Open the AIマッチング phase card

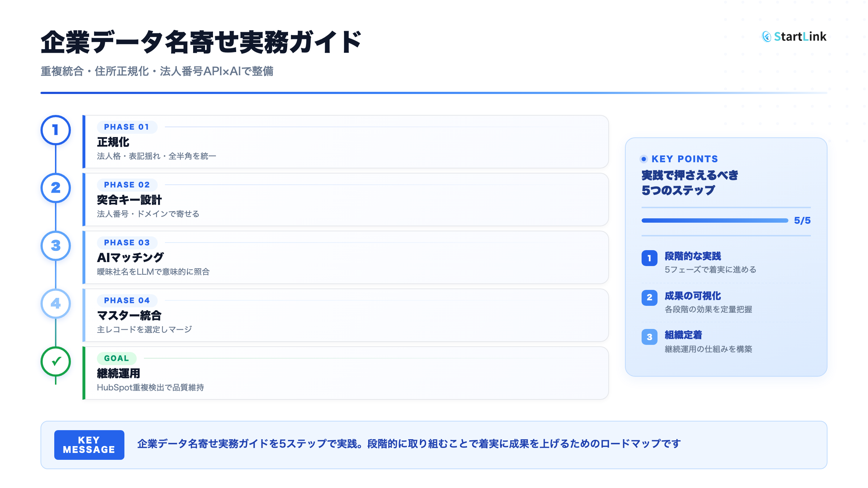pyautogui.click(x=345, y=257)
